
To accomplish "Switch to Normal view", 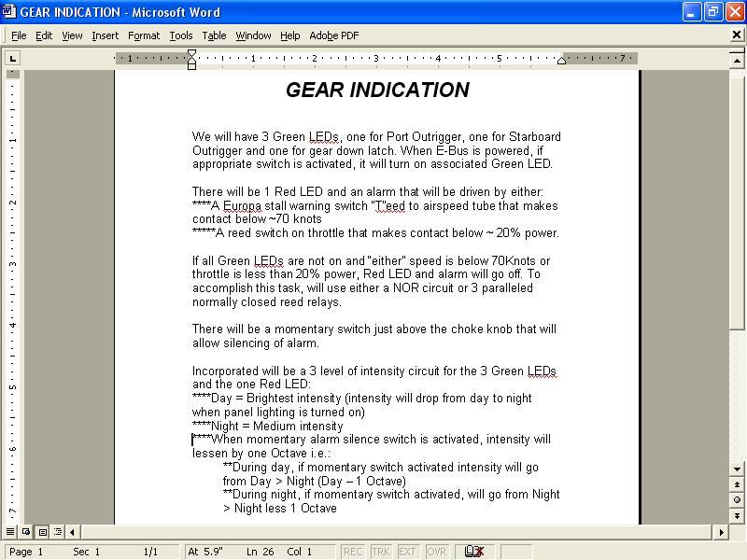I will tap(9, 532).
